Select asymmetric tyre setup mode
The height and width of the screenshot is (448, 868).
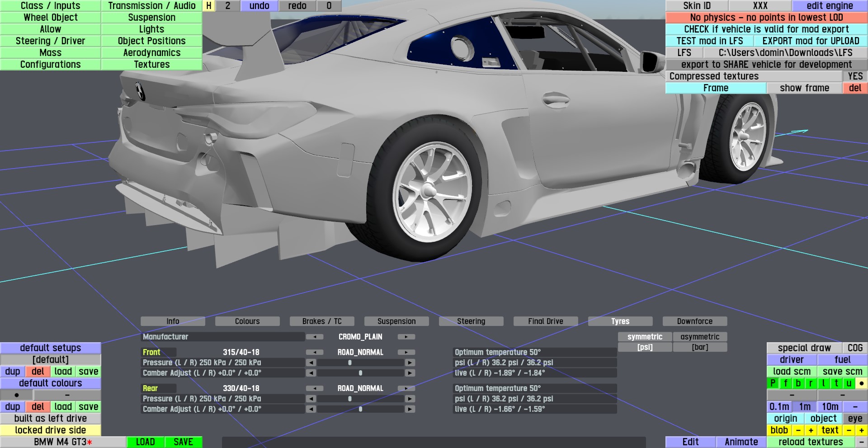(700, 337)
